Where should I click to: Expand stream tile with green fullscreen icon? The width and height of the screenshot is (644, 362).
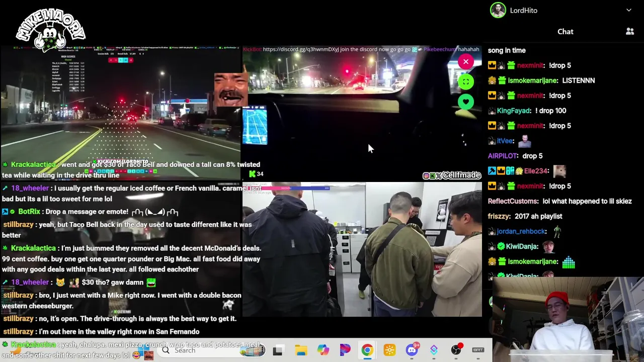[466, 81]
